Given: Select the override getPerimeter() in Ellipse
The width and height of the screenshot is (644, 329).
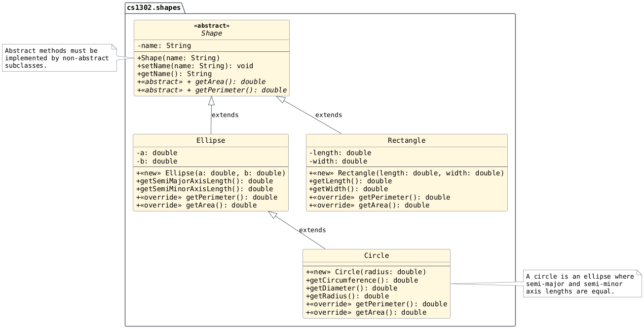Looking at the screenshot, I should pyautogui.click(x=206, y=197).
